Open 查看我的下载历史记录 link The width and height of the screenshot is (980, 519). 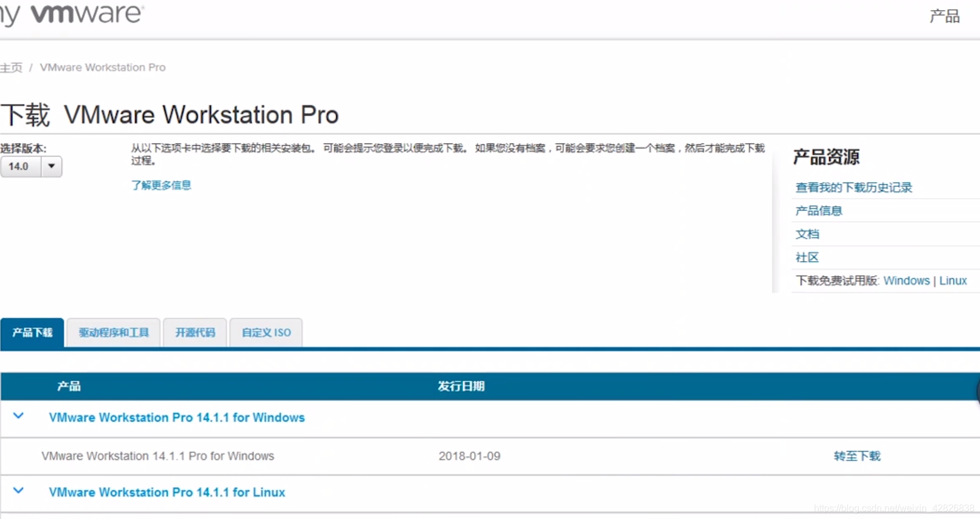(854, 187)
